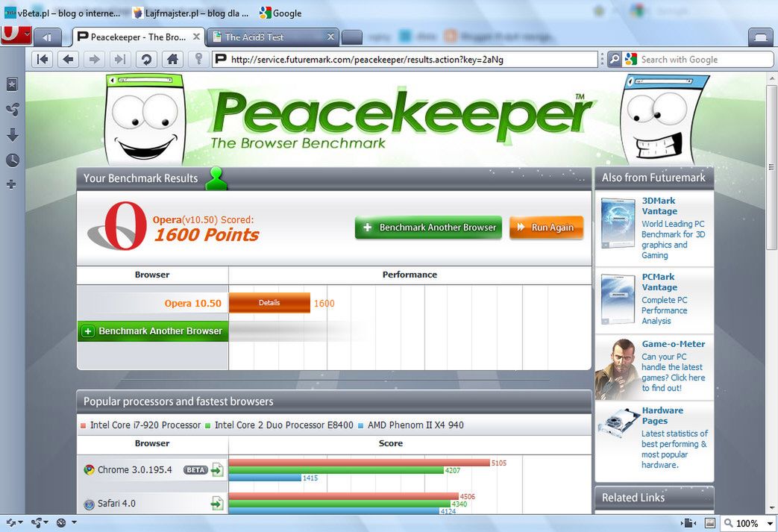Click the new tab button after the Acid3 tab

pos(352,37)
